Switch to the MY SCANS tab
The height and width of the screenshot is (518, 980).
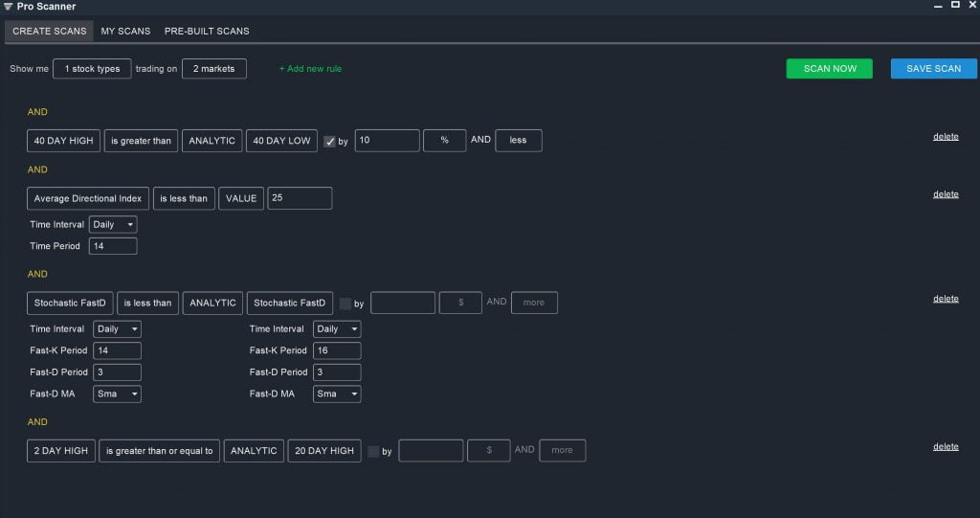pyautogui.click(x=125, y=31)
